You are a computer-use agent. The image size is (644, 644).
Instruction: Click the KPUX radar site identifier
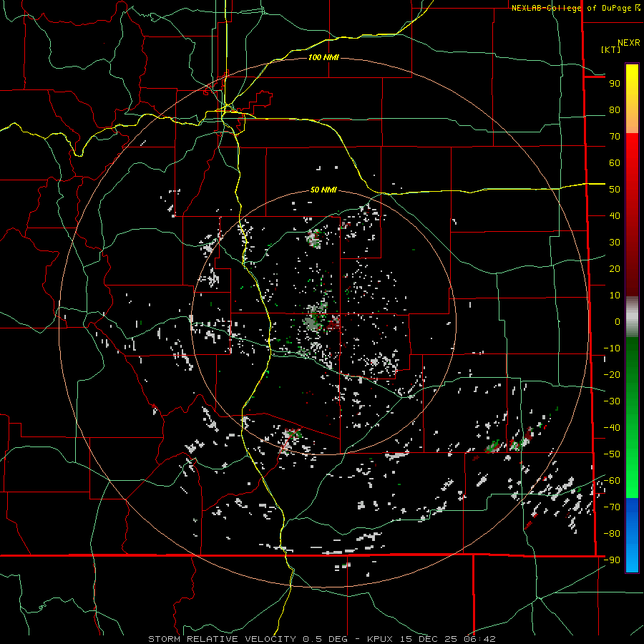tap(380, 639)
